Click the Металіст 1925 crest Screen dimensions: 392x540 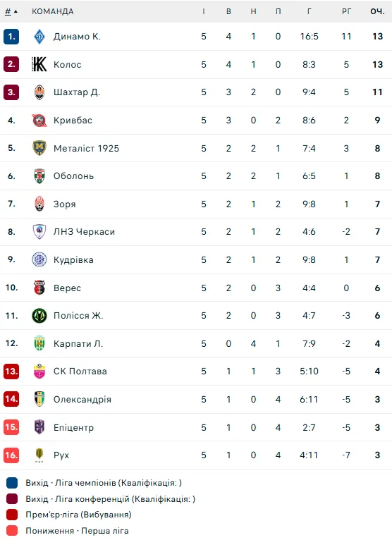point(39,148)
